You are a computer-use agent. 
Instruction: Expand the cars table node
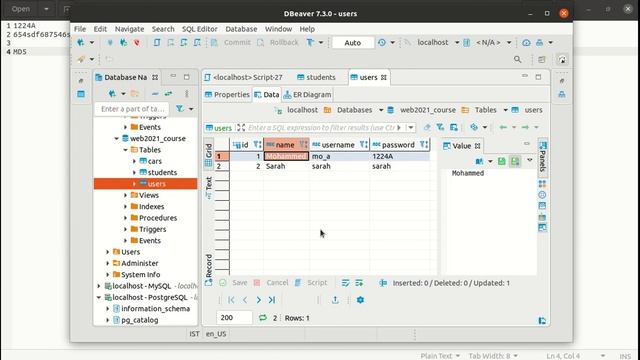click(x=134, y=161)
